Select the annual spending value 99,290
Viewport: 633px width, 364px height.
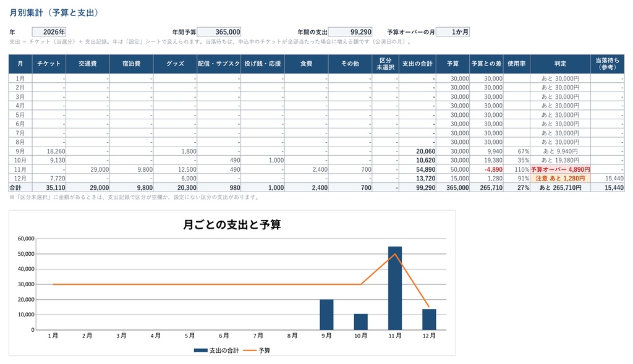point(350,32)
